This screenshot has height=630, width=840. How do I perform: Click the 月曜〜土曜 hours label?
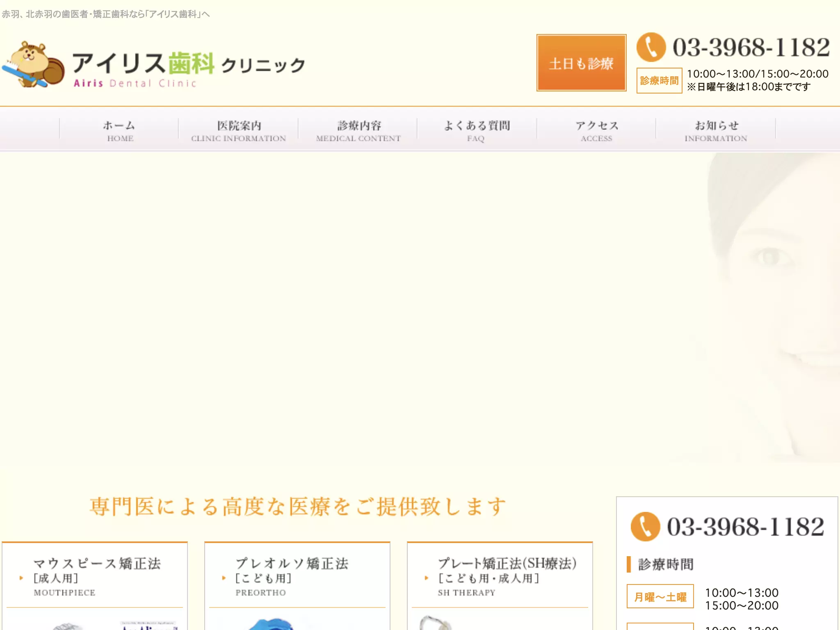(660, 596)
